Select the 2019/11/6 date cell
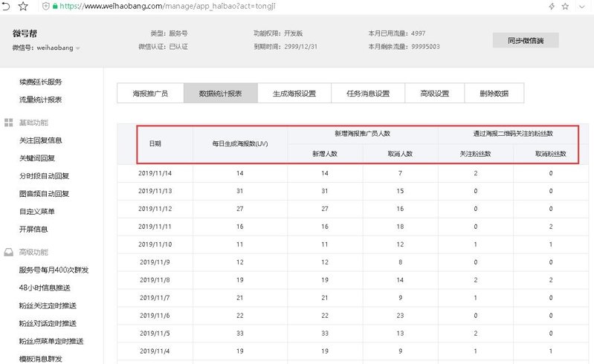594x364 pixels. click(x=155, y=316)
